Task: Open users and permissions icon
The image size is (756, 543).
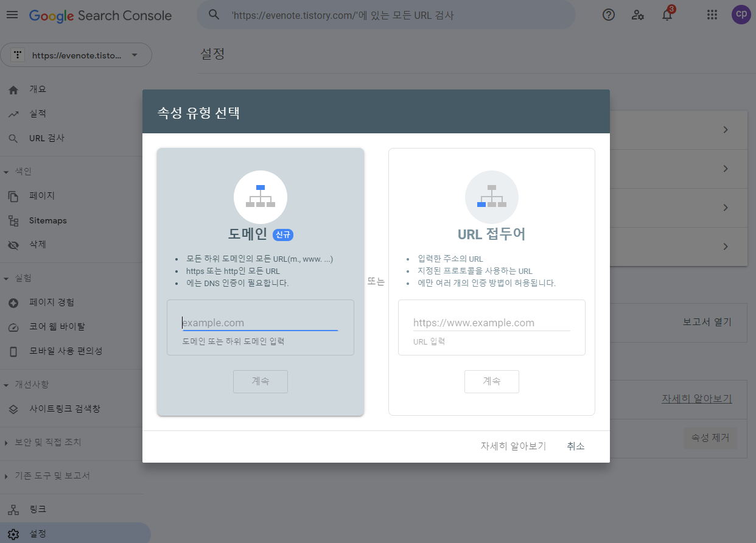Action: pyautogui.click(x=638, y=15)
